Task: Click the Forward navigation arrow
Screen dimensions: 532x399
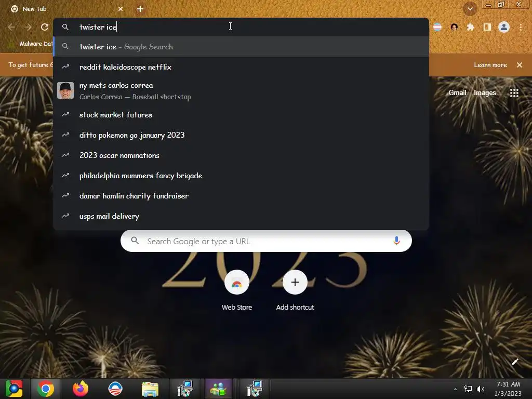Action: tap(28, 27)
